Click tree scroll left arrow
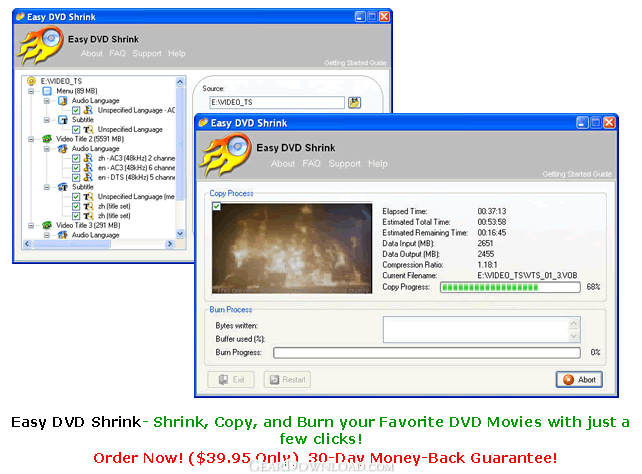Image resolution: width=642 pixels, height=474 pixels. pyautogui.click(x=27, y=244)
